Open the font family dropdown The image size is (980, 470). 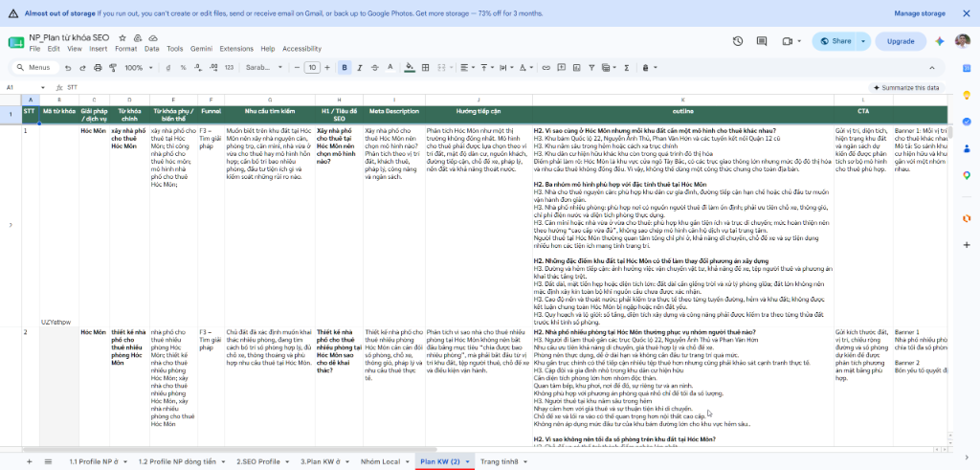264,68
